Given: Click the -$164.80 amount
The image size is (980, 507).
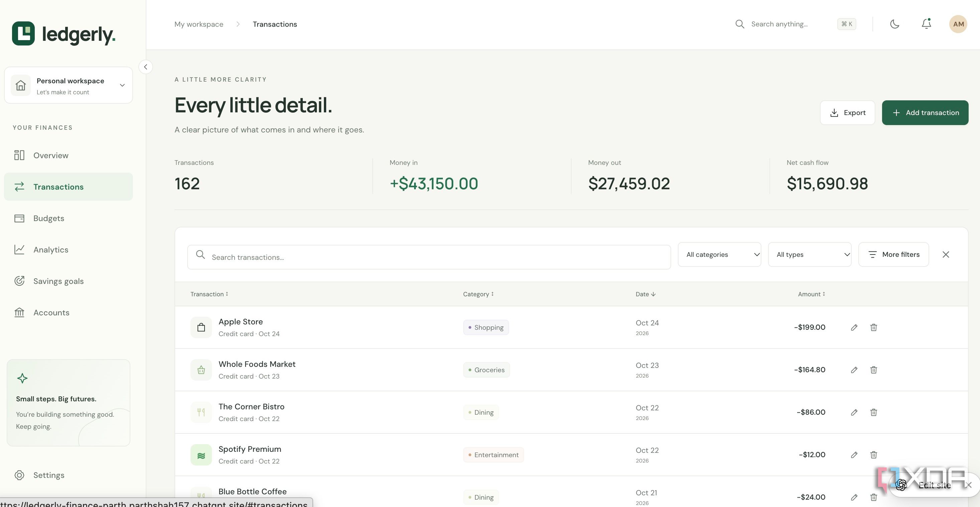Looking at the screenshot, I should (810, 370).
